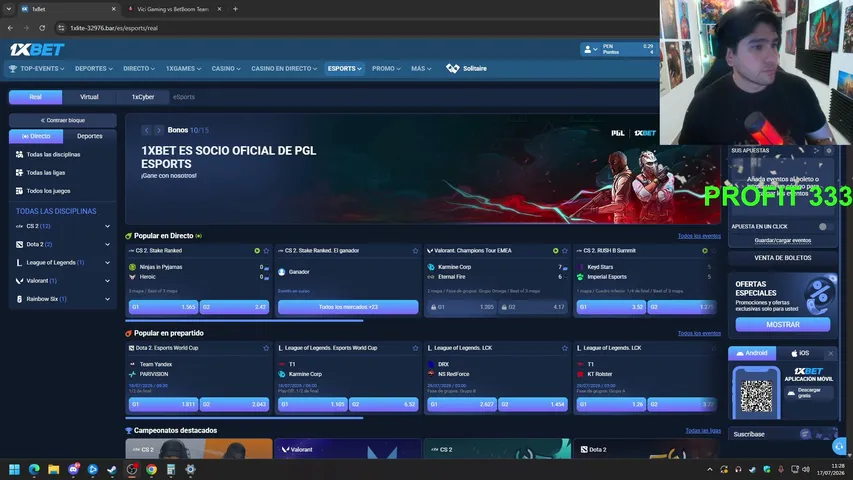853x480 pixels.
Task: Switch to the Virtual tab
Action: (89, 97)
